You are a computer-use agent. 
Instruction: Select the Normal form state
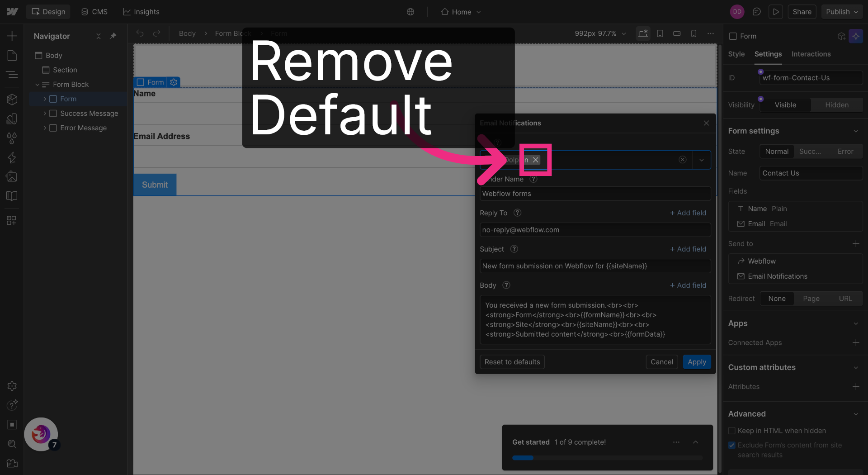click(777, 152)
